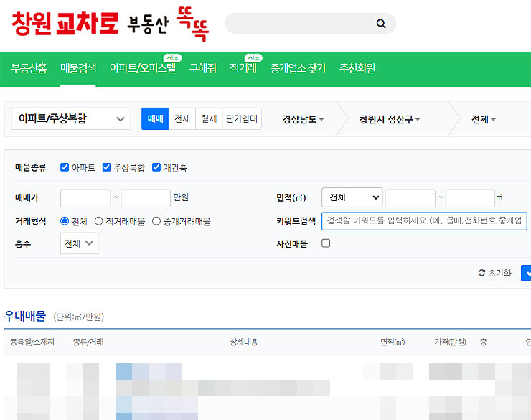Select the 직거래매물 radio button
The image size is (531, 420).
point(98,221)
